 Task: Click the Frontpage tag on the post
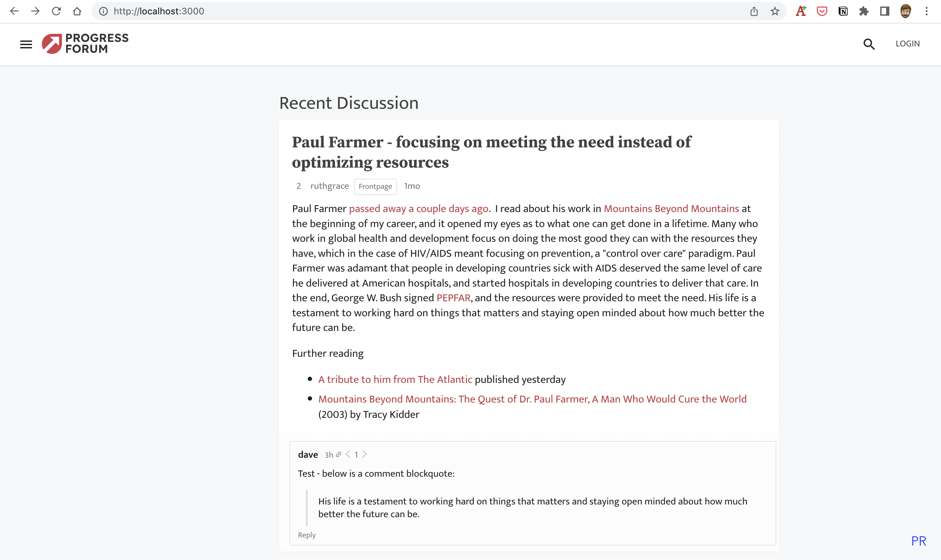pyautogui.click(x=375, y=187)
